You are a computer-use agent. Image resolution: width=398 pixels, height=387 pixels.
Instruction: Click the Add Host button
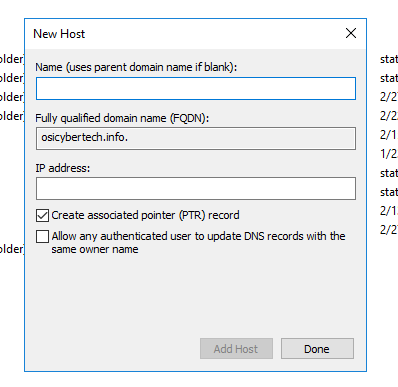click(236, 349)
